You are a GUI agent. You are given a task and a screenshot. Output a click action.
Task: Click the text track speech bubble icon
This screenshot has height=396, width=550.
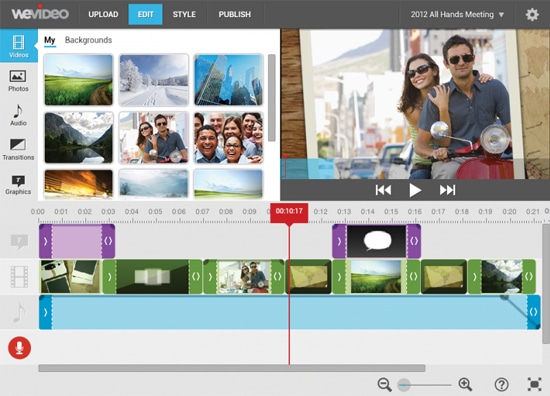(x=19, y=242)
